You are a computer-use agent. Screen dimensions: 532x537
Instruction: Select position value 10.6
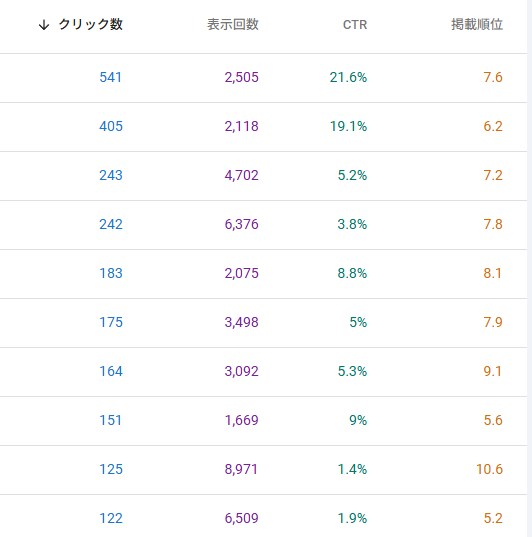tap(490, 469)
